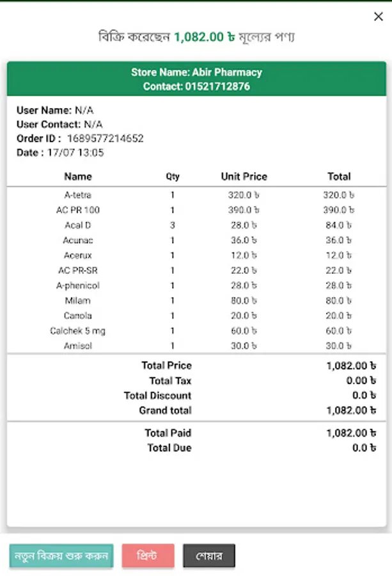Image resolution: width=392 pixels, height=576 pixels.
Task: Close the receipt dialog with the X icon
Action: [378, 17]
